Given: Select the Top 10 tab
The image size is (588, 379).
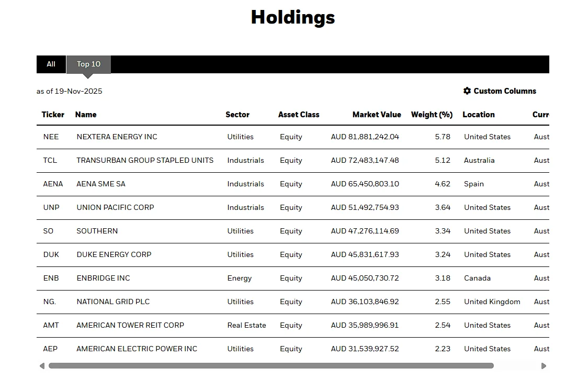Looking at the screenshot, I should [88, 64].
